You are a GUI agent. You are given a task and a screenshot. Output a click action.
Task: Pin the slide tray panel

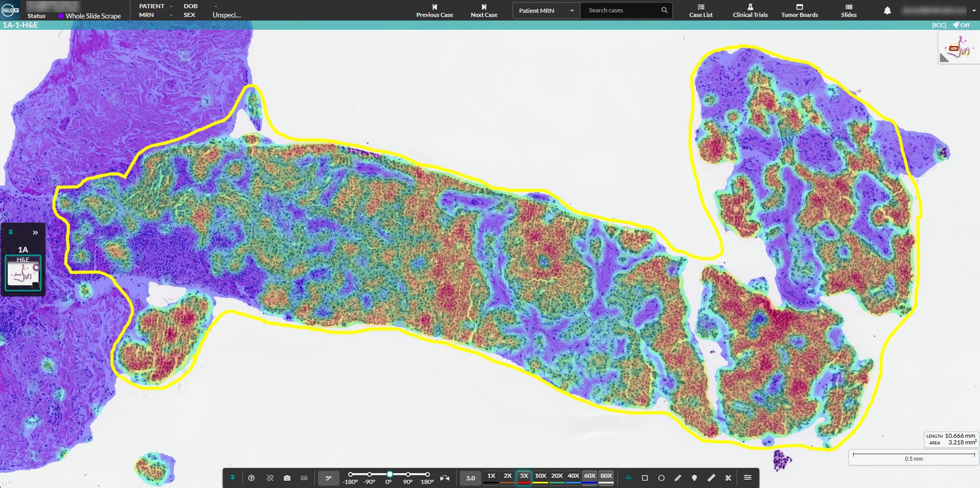11,232
